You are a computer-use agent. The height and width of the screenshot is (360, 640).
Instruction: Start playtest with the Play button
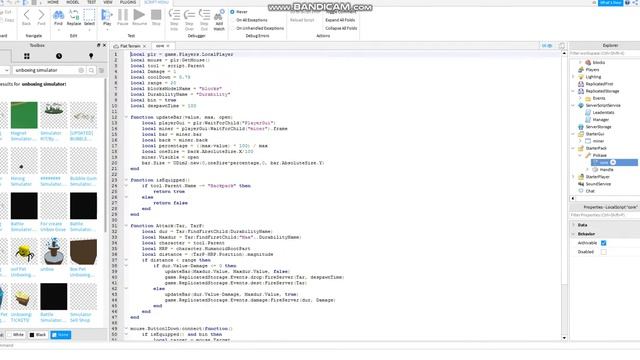pos(107,18)
